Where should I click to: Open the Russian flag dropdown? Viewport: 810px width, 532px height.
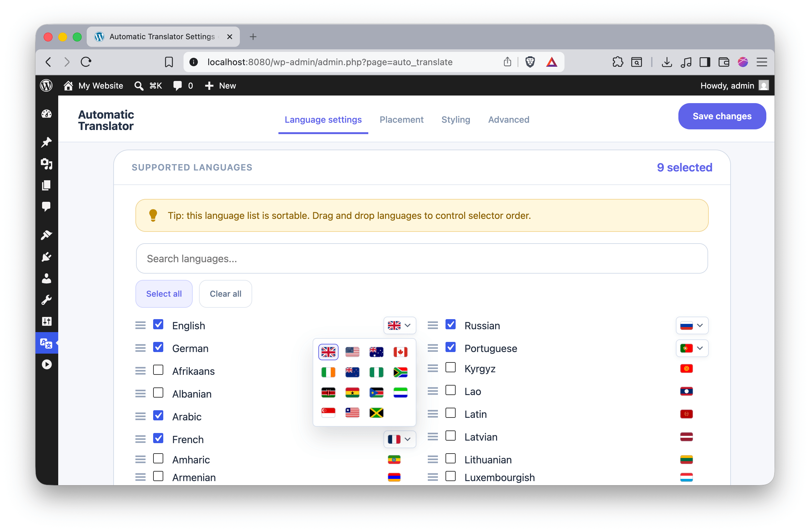tap(692, 326)
